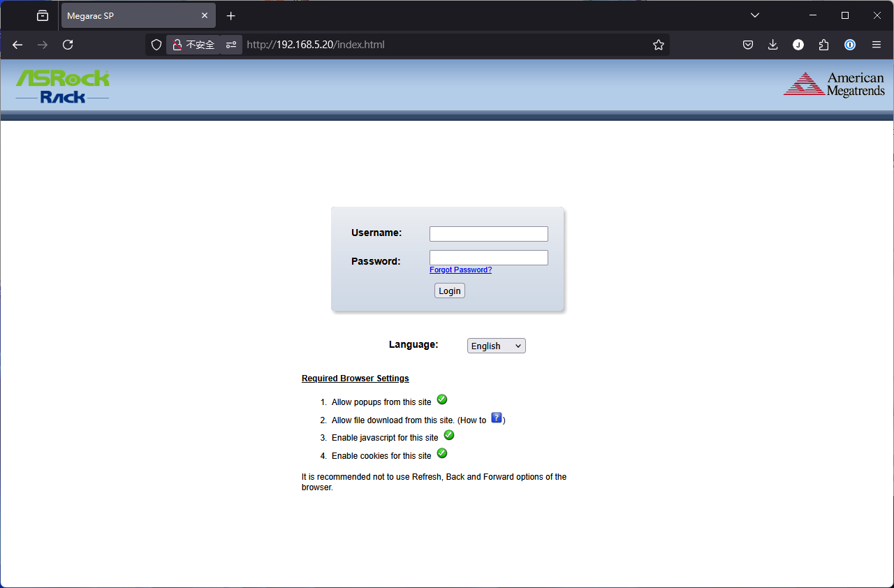Click the Password: label
This screenshot has width=894, height=588.
coord(376,261)
